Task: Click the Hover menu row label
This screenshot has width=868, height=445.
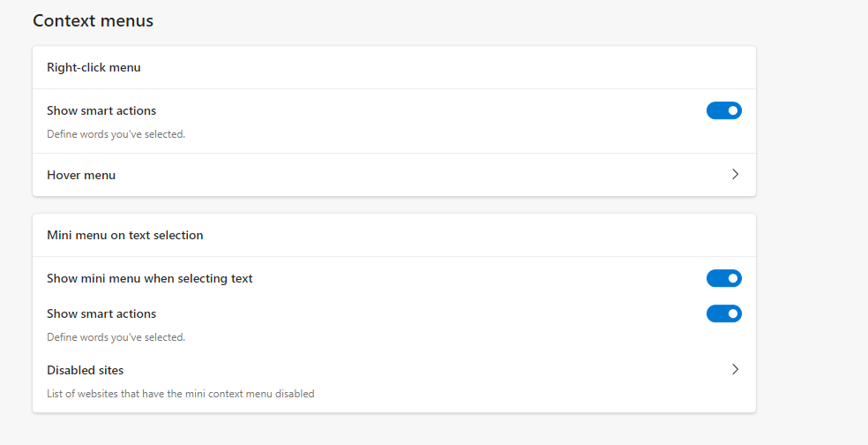Action: pyautogui.click(x=81, y=175)
